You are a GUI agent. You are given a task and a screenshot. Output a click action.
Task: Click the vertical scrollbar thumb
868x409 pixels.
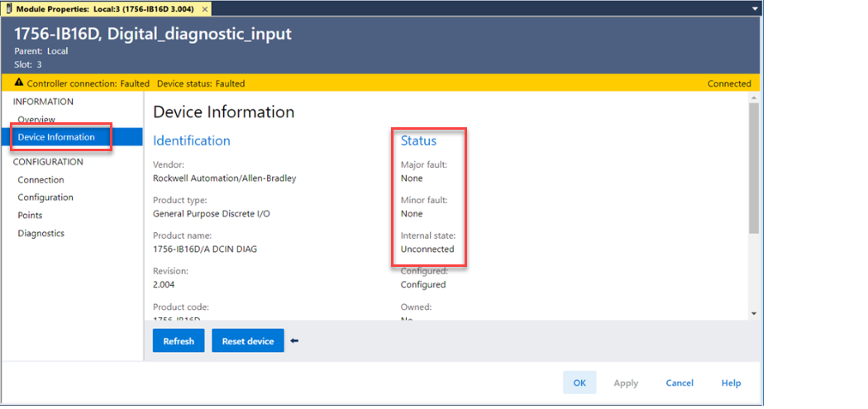point(753,168)
